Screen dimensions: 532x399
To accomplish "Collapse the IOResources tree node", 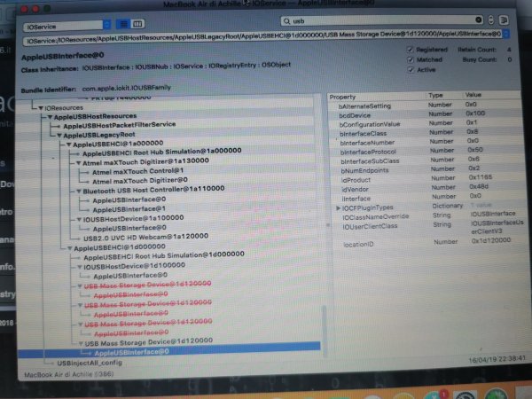I will click(x=41, y=108).
